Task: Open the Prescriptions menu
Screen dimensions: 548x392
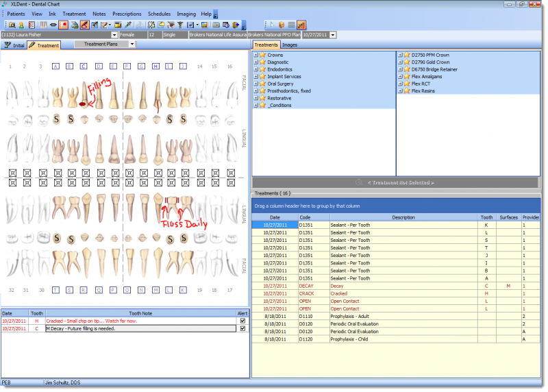Action: (127, 14)
